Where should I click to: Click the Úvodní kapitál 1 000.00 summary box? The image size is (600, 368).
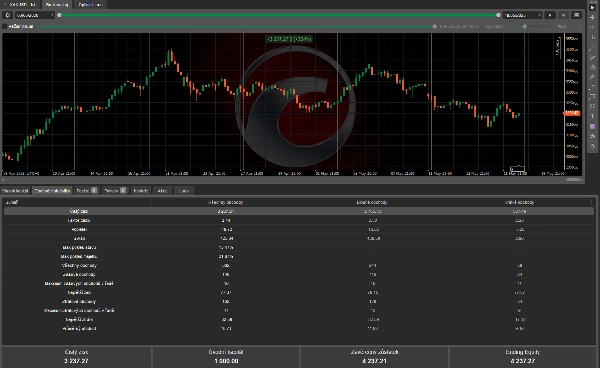(x=226, y=357)
